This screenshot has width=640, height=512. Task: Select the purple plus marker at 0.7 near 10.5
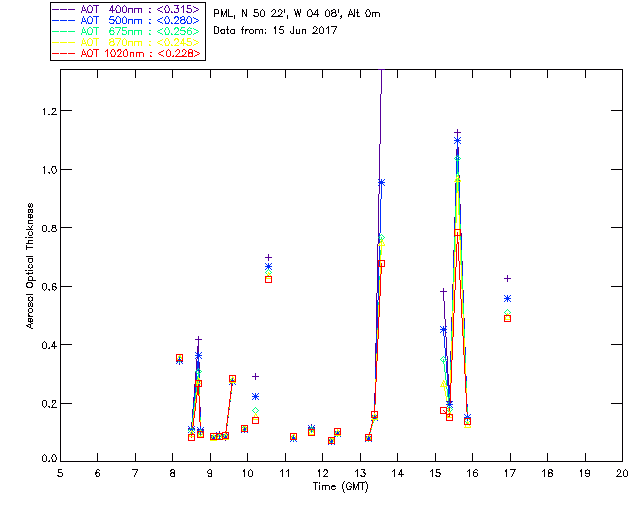pos(268,258)
